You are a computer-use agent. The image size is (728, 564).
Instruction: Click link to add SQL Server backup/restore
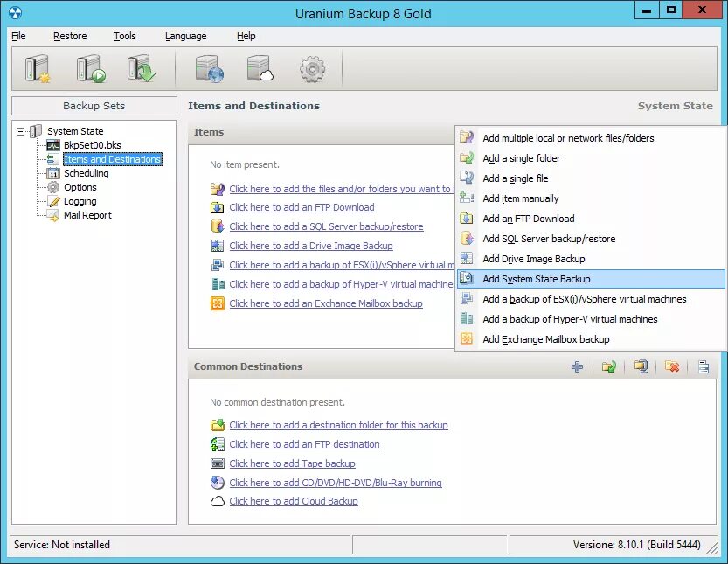tap(326, 226)
